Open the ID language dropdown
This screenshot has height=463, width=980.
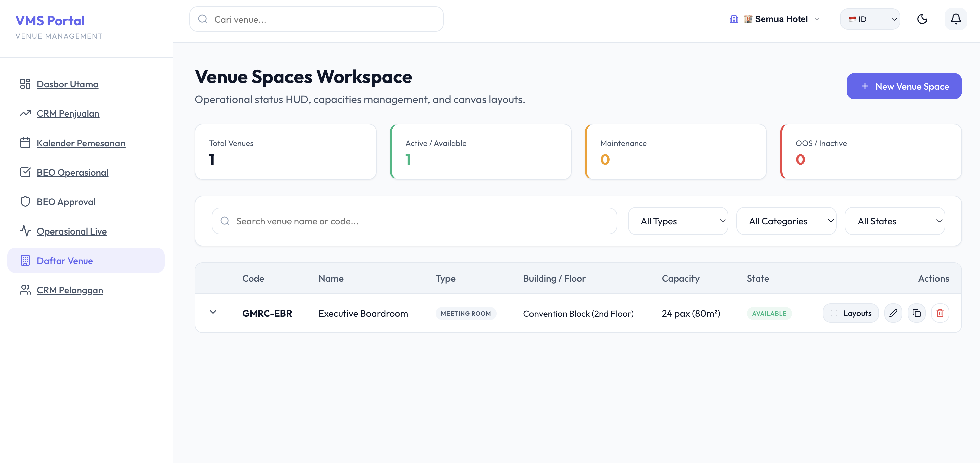pyautogui.click(x=870, y=19)
